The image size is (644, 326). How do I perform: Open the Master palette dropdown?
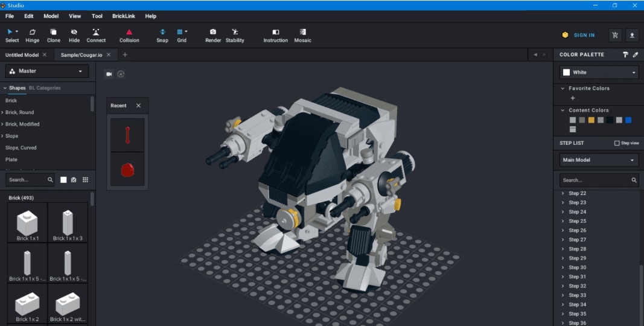click(47, 71)
